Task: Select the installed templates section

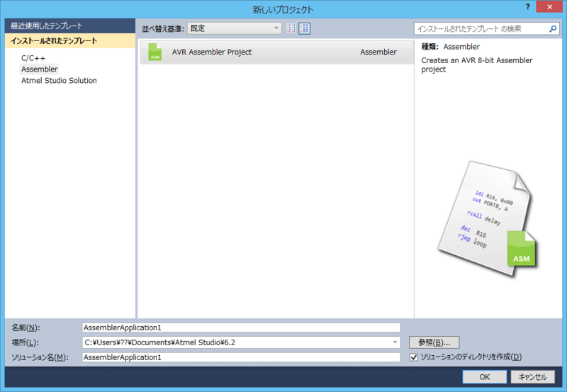Action: [x=70, y=41]
